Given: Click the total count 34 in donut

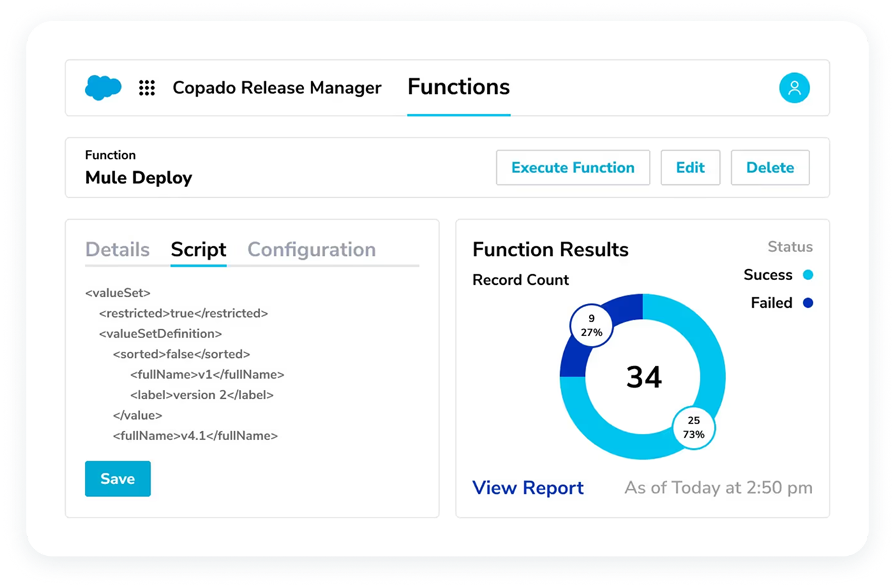Looking at the screenshot, I should pyautogui.click(x=644, y=377).
